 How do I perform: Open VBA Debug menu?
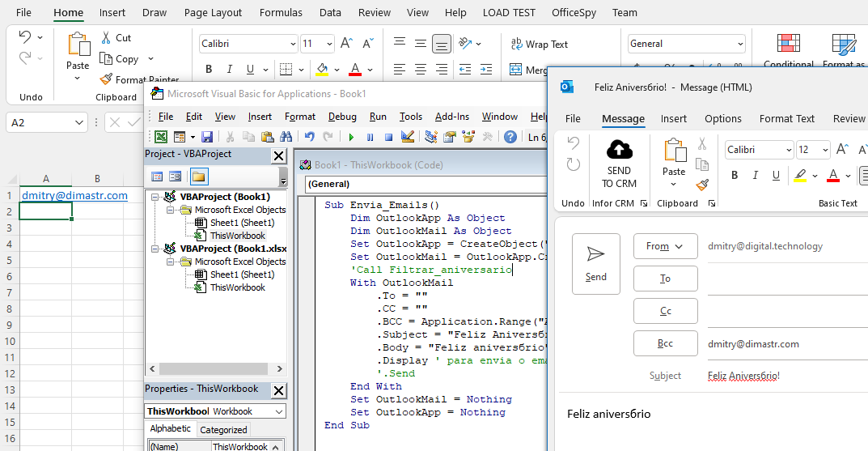click(x=342, y=117)
